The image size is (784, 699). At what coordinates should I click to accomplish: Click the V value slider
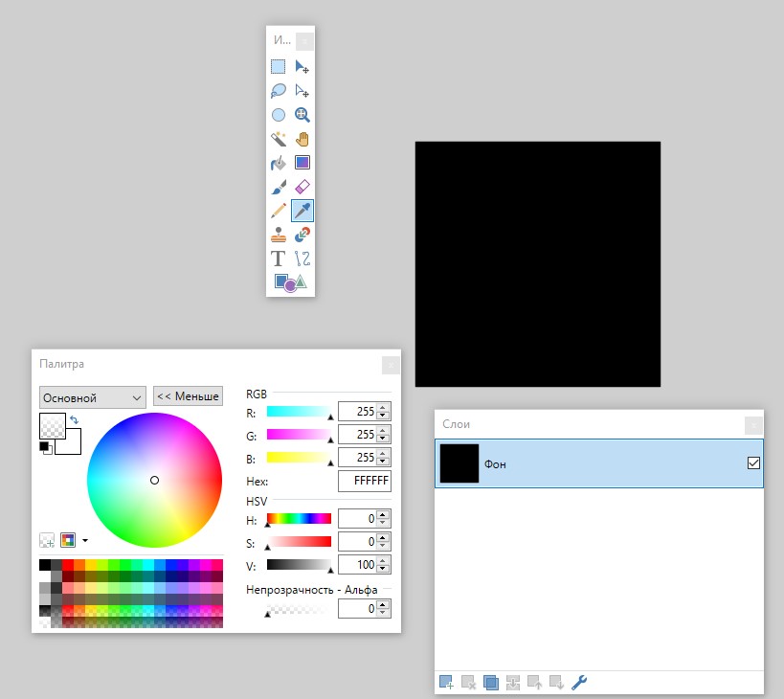(x=299, y=565)
